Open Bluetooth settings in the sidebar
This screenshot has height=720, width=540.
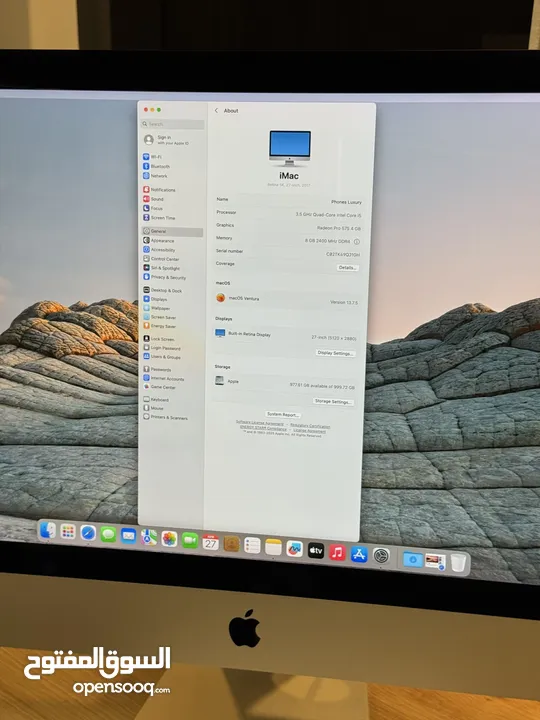click(157, 166)
